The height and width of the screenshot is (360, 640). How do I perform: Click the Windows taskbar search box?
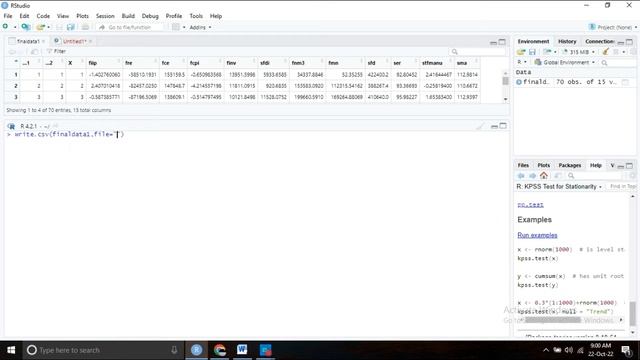102,350
